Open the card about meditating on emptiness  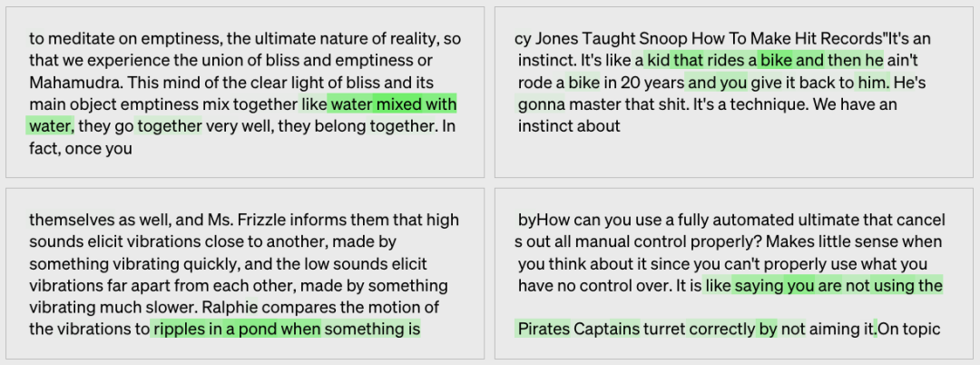(245, 93)
